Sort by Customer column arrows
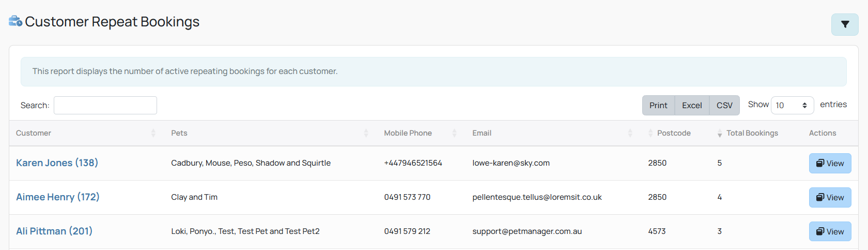The image size is (868, 250). pyautogui.click(x=153, y=133)
